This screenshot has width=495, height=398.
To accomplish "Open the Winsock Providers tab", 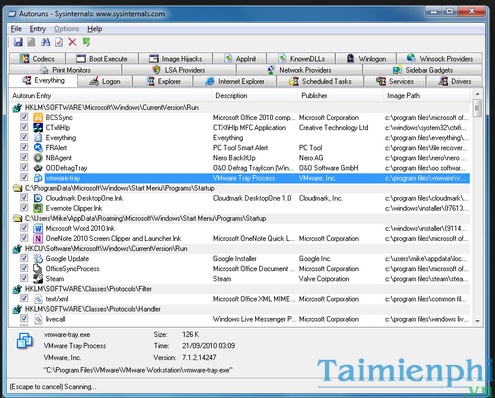I will (x=440, y=59).
